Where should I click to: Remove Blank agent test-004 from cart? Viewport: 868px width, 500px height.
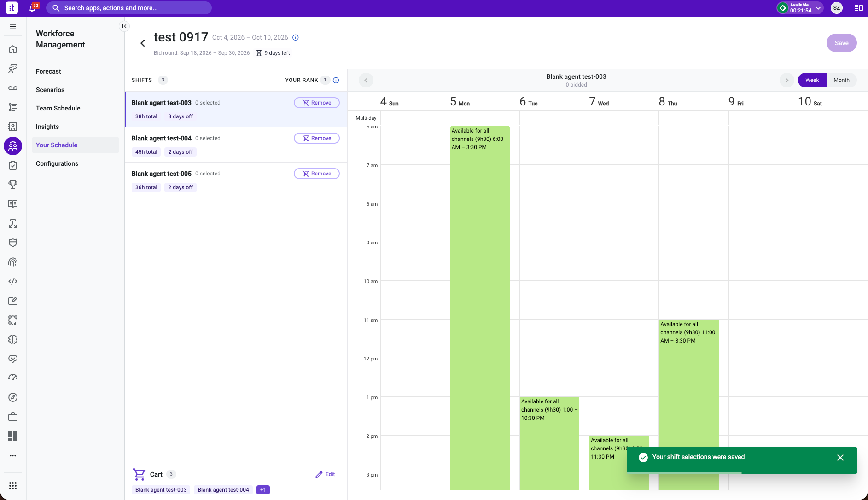tap(317, 138)
